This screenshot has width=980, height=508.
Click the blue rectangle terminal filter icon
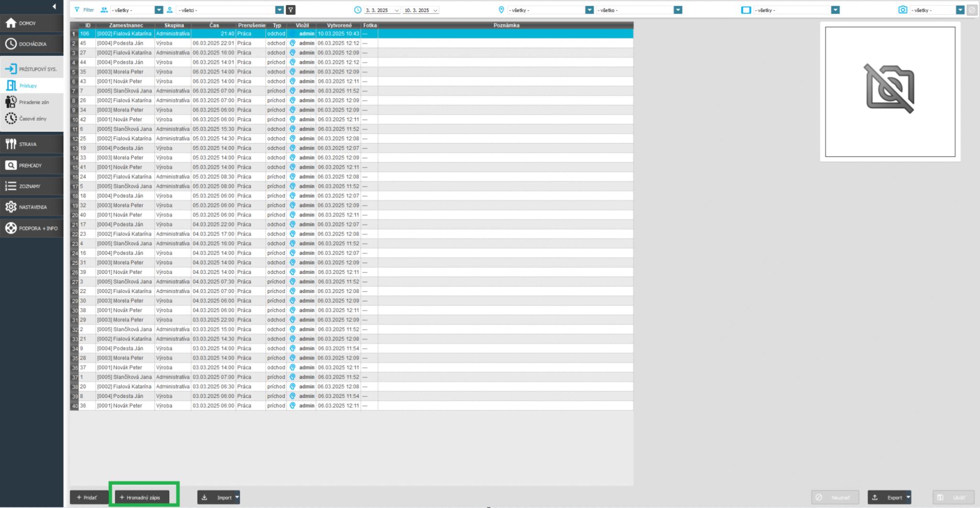pos(746,10)
